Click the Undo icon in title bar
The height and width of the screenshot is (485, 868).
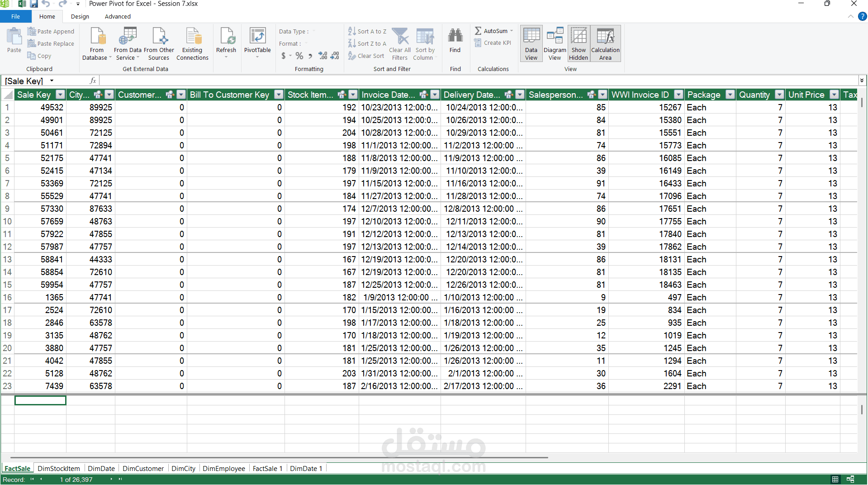pos(46,4)
